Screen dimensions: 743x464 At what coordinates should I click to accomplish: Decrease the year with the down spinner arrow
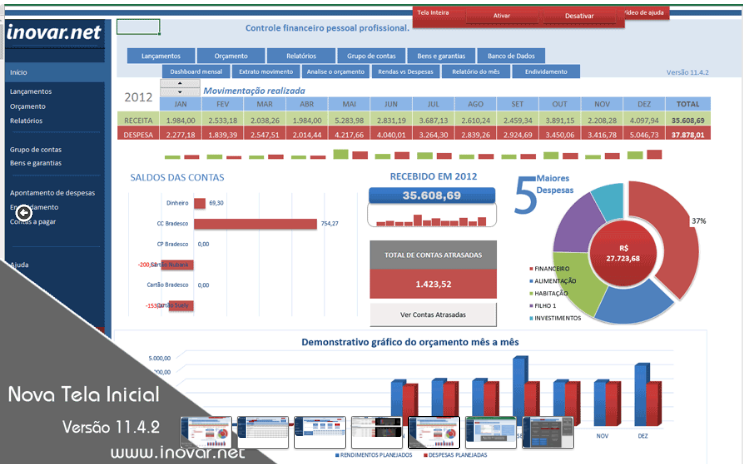click(180, 92)
